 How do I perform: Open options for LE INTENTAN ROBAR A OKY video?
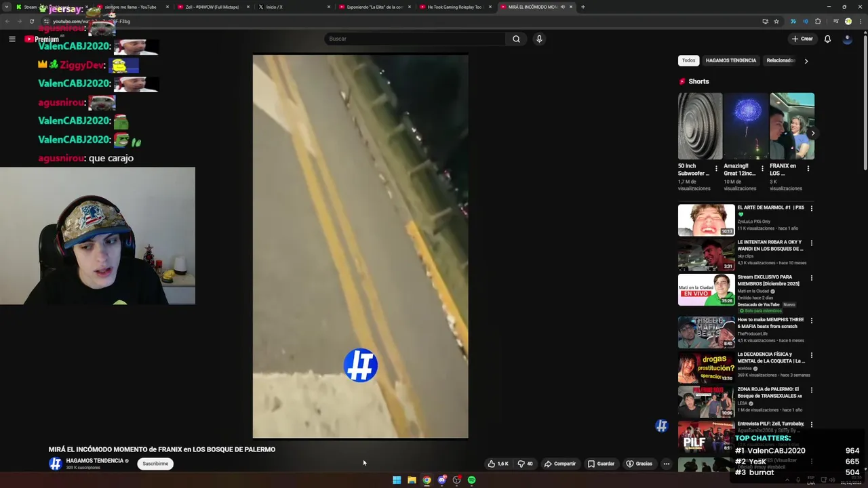(x=811, y=243)
